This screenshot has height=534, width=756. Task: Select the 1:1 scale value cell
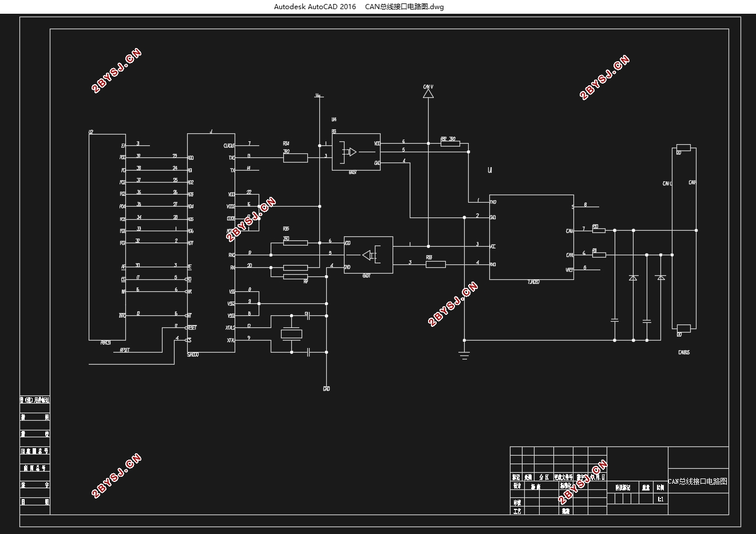pyautogui.click(x=660, y=499)
